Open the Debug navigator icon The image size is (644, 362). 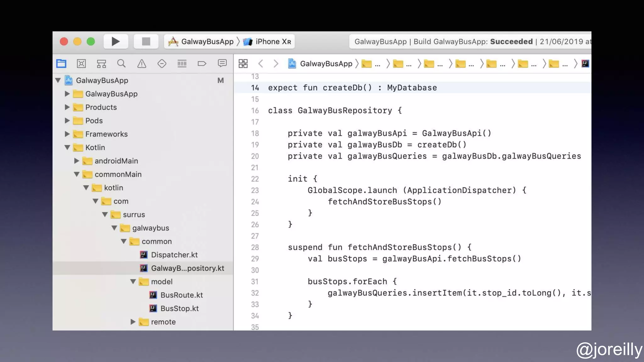182,64
